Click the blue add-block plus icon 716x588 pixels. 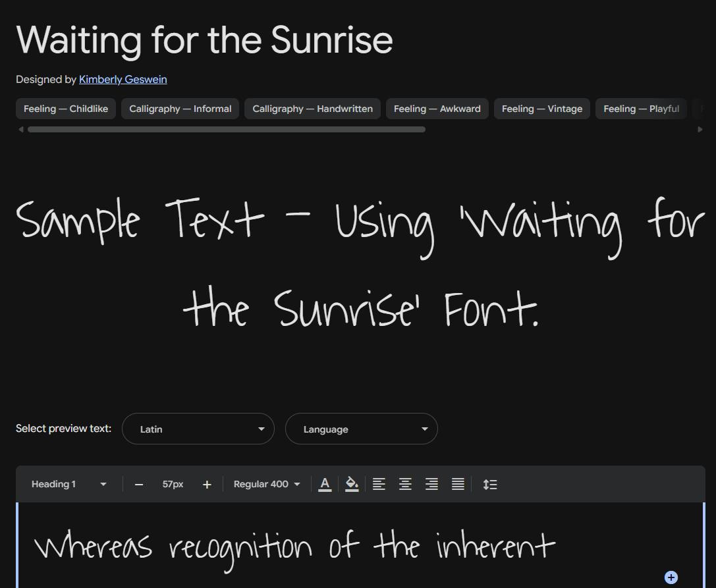click(x=671, y=577)
